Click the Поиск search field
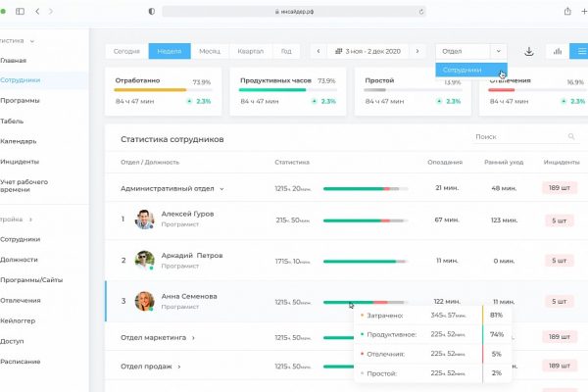This screenshot has height=392, width=588. coord(525,136)
